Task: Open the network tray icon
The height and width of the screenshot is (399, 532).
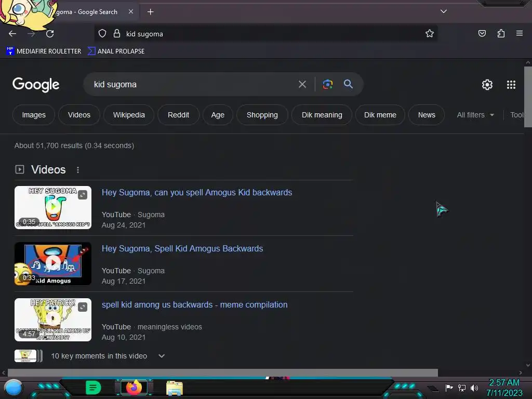Action: tap(462, 388)
